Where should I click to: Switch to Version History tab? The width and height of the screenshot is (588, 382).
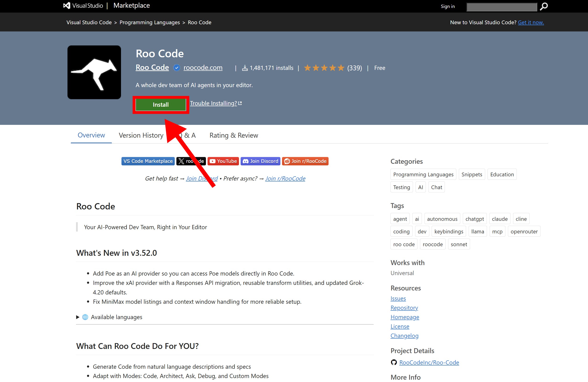pyautogui.click(x=141, y=135)
